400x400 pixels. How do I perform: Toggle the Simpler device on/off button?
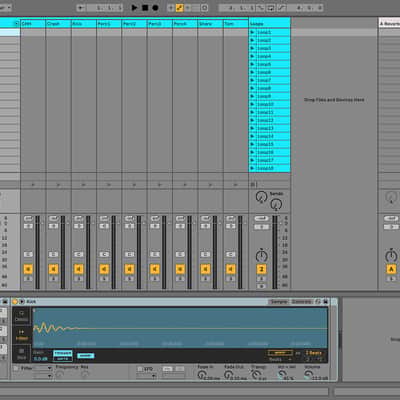click(x=15, y=302)
